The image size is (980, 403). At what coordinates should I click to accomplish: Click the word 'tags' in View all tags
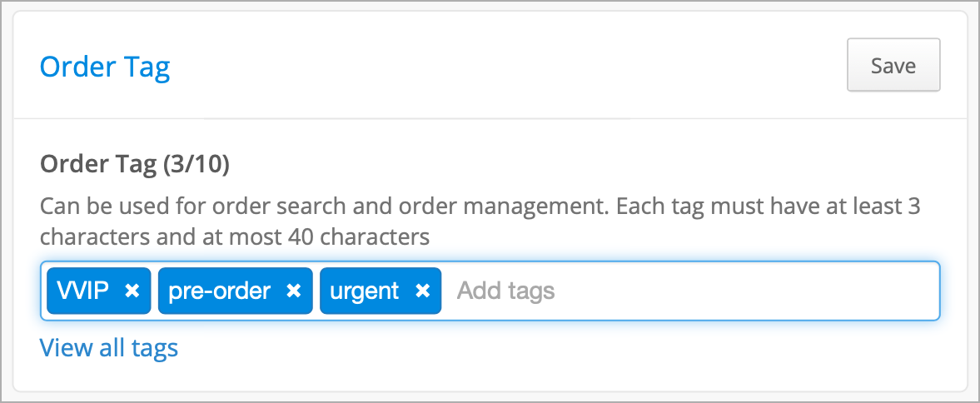154,349
